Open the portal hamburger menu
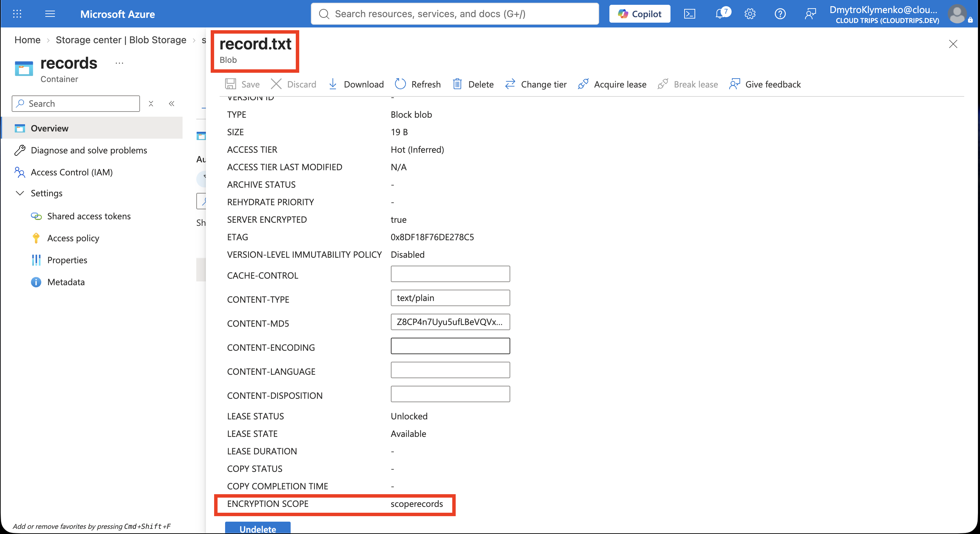Screen dimensions: 980x534 [x=50, y=14]
